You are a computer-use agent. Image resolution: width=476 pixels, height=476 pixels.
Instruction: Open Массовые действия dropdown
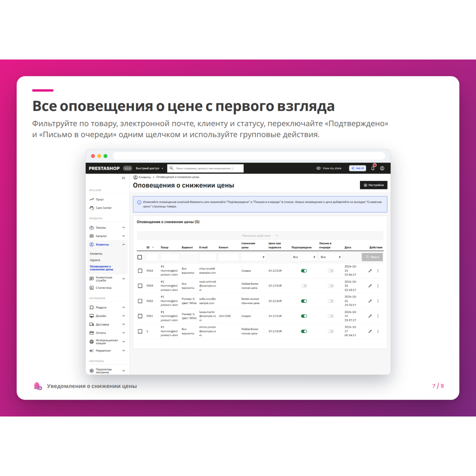point(260,236)
